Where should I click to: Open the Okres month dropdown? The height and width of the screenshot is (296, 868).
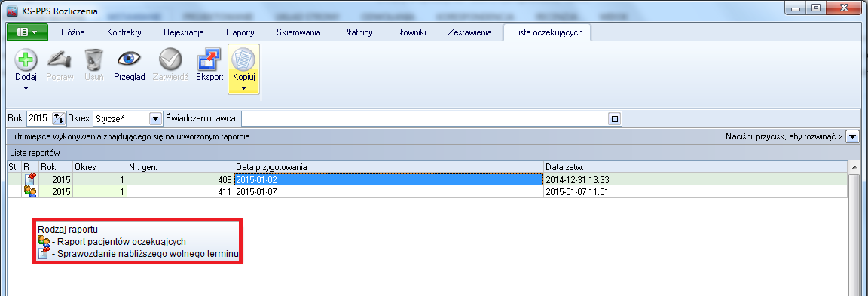pos(154,118)
